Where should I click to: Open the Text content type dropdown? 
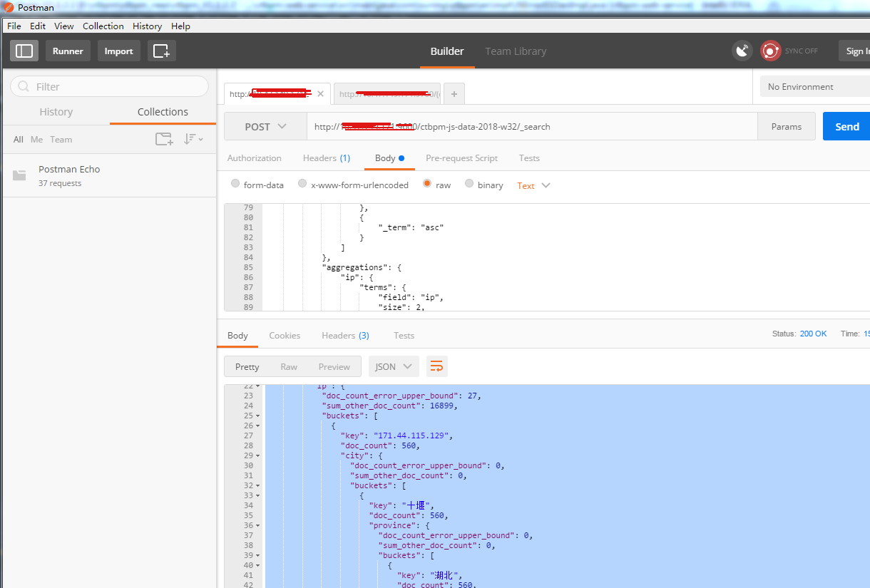coord(533,185)
